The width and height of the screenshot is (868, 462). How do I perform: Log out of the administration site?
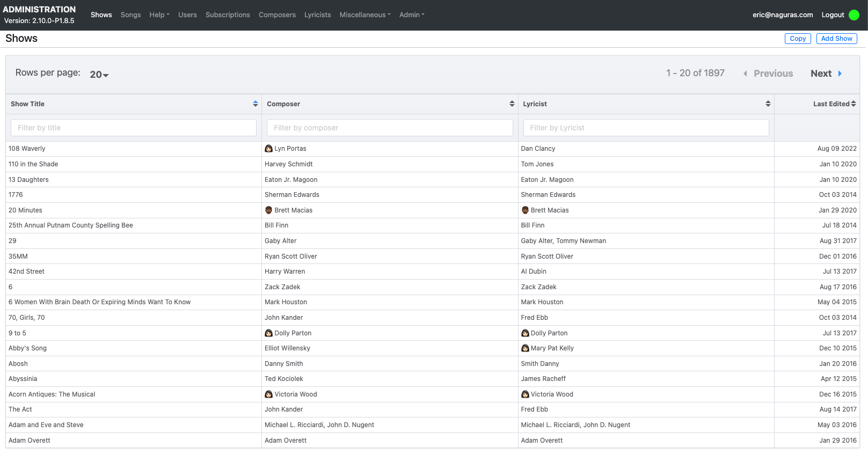click(x=833, y=15)
